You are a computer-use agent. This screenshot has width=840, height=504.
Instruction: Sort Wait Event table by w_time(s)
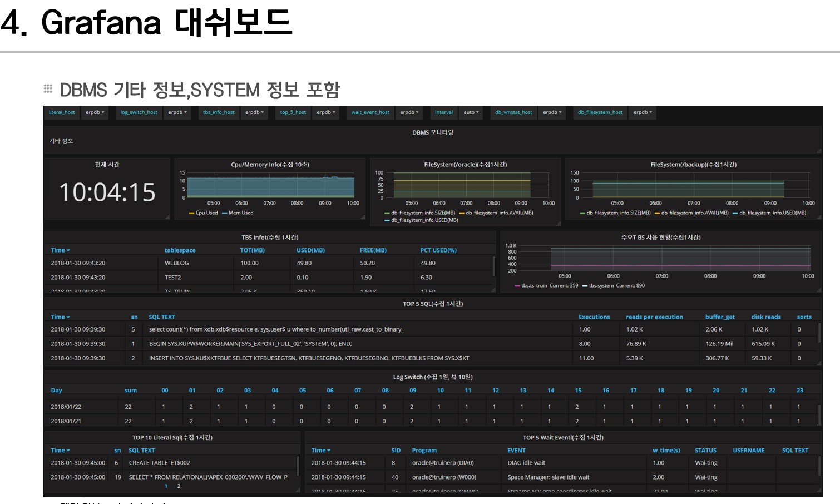(x=666, y=451)
